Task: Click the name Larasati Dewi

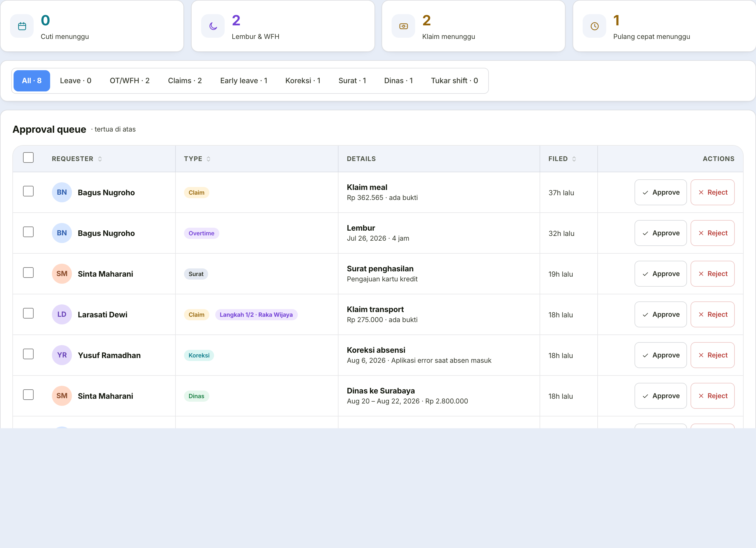Action: click(102, 315)
